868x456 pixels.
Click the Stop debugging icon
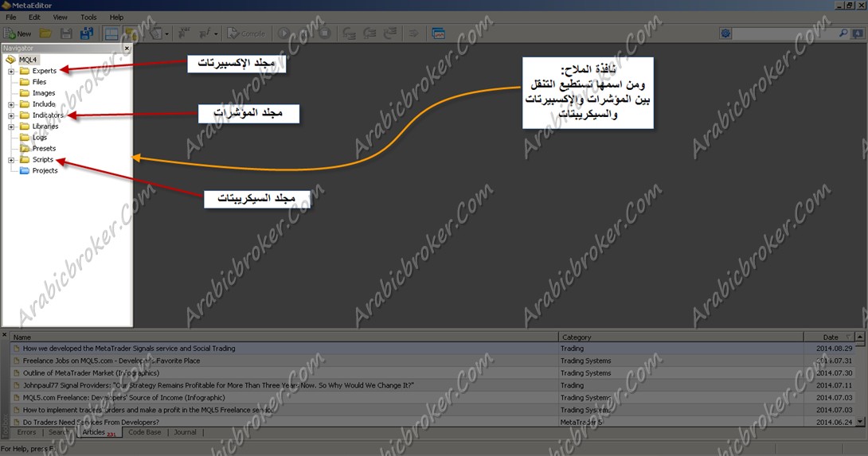[325, 33]
